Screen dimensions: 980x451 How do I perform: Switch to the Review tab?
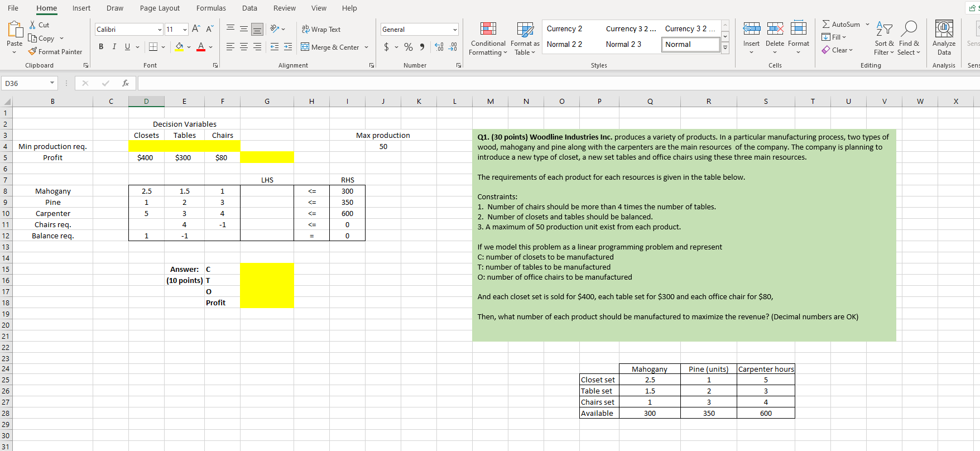285,8
